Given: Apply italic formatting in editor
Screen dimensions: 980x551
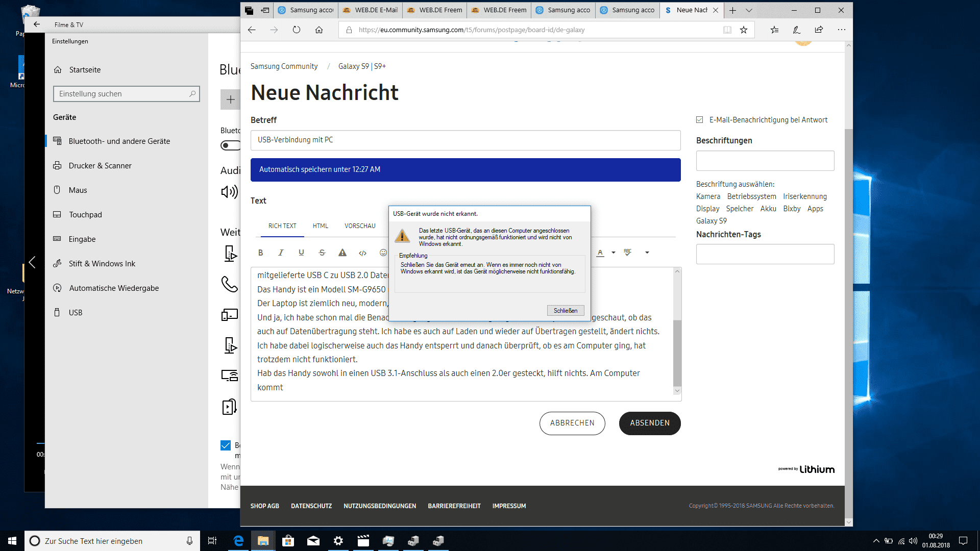Looking at the screenshot, I should [281, 253].
